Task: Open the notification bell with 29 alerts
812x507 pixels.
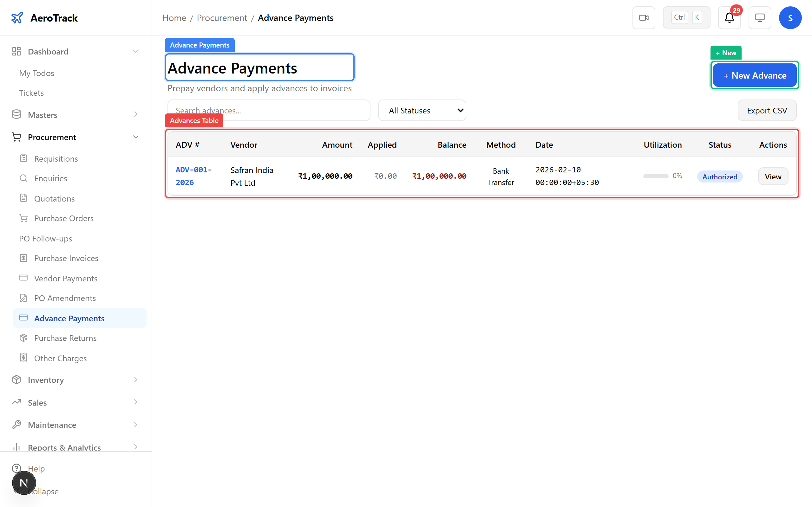Action: pos(729,17)
